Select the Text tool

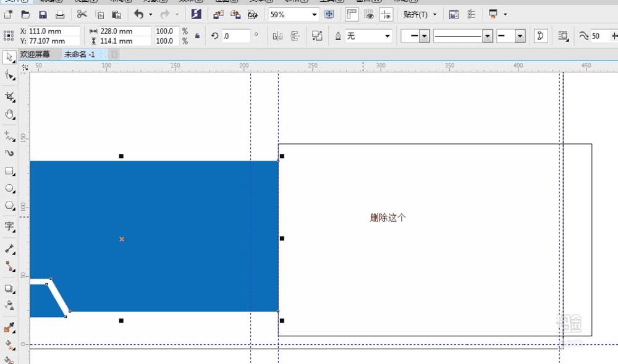[x=9, y=227]
